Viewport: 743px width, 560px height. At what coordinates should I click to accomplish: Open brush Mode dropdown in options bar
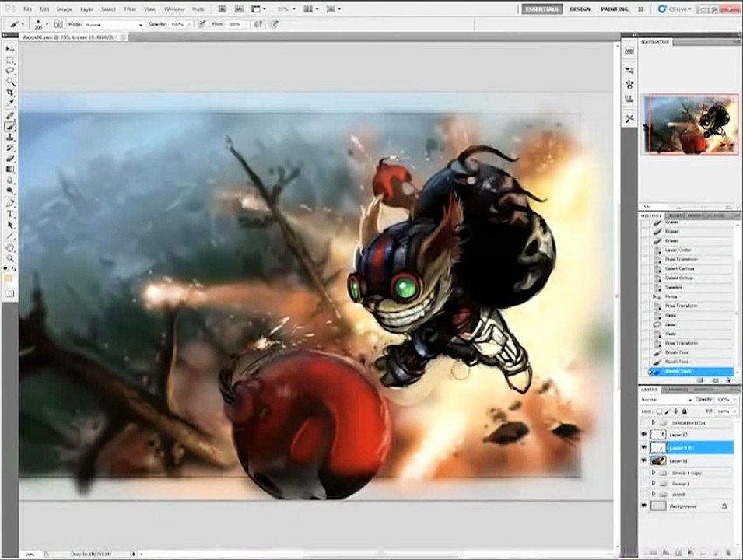(x=114, y=24)
